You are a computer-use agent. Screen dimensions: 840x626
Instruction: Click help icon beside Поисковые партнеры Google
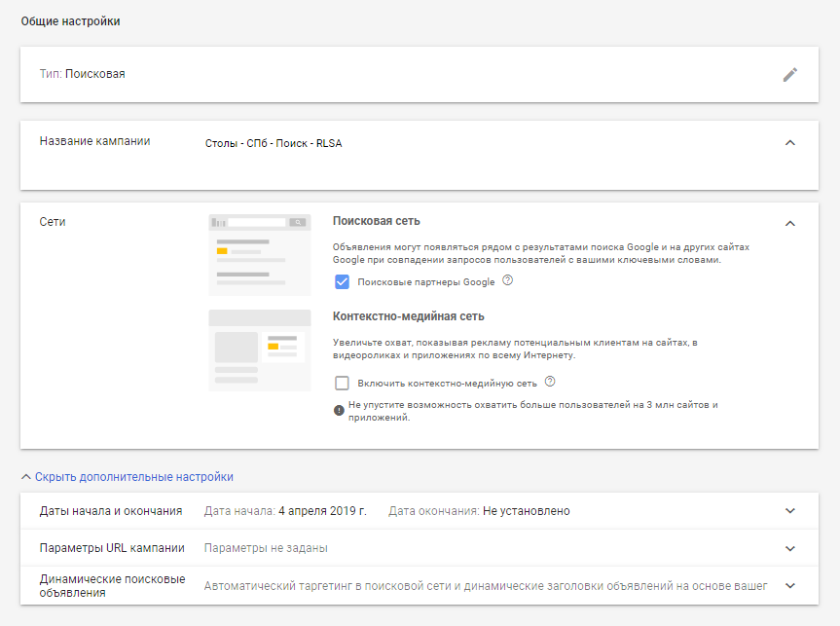(507, 281)
